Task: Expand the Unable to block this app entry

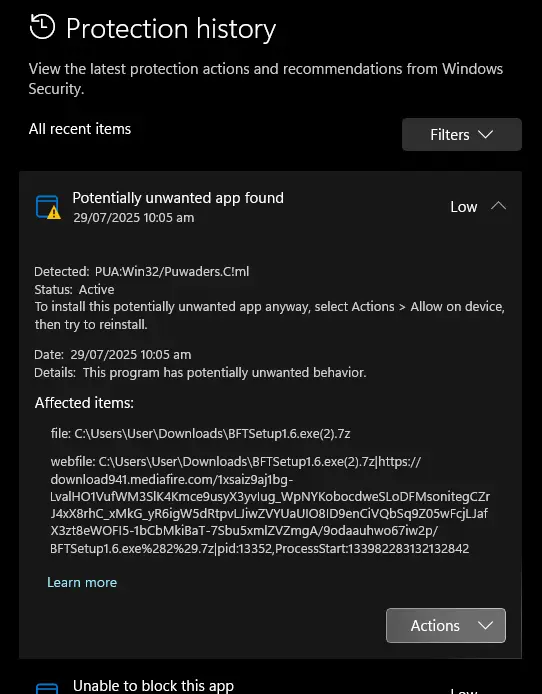Action: pyautogui.click(x=153, y=686)
